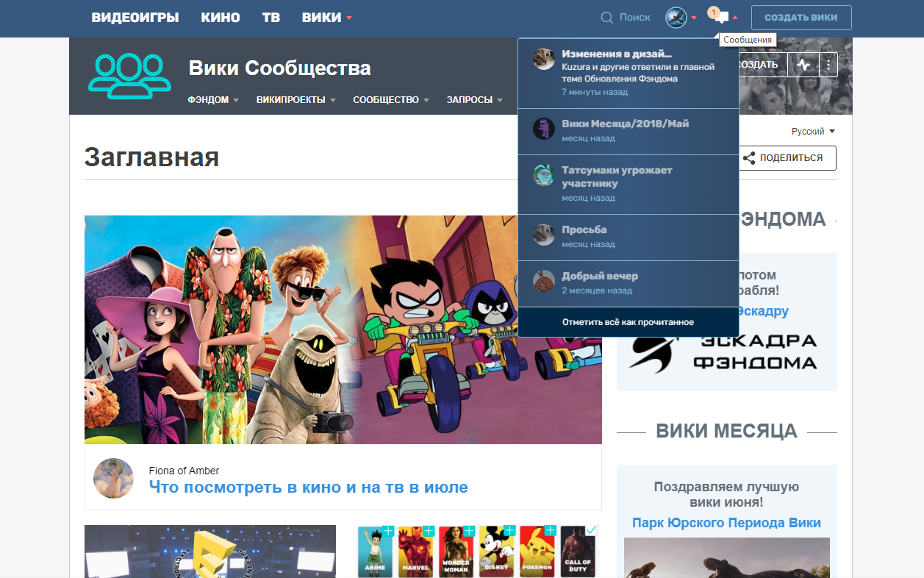Image resolution: width=924 pixels, height=578 pixels.
Task: Click the СОЗДАТЬ ВИКИ button
Action: coord(801,18)
